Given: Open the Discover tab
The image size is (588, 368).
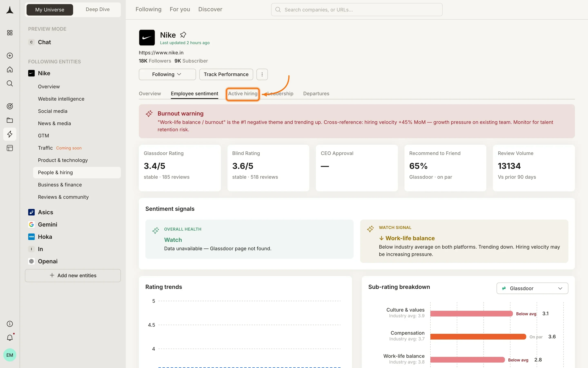Looking at the screenshot, I should [x=210, y=9].
